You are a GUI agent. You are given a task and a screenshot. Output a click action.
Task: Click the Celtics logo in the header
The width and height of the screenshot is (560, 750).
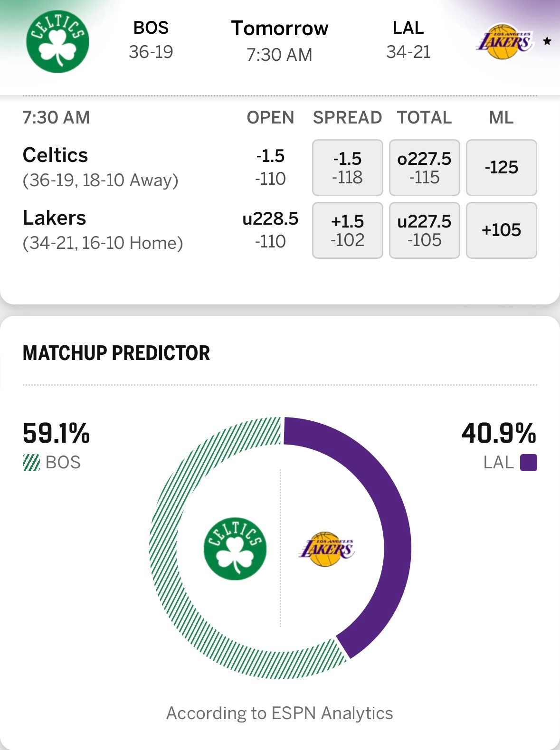pyautogui.click(x=57, y=41)
